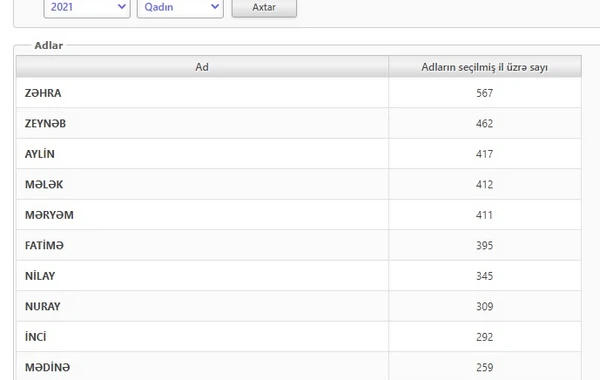Click the count 345 for NİLAY
Image resolution: width=600 pixels, height=380 pixels.
point(484,276)
